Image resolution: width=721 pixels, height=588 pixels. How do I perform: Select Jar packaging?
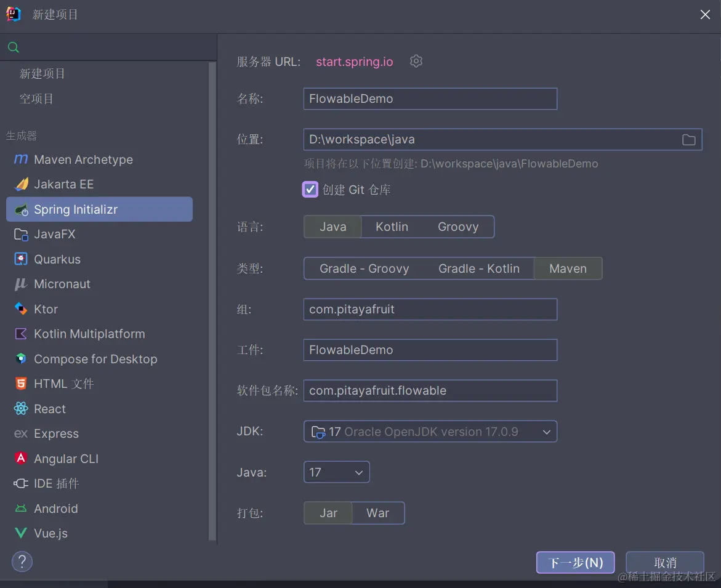coord(328,513)
